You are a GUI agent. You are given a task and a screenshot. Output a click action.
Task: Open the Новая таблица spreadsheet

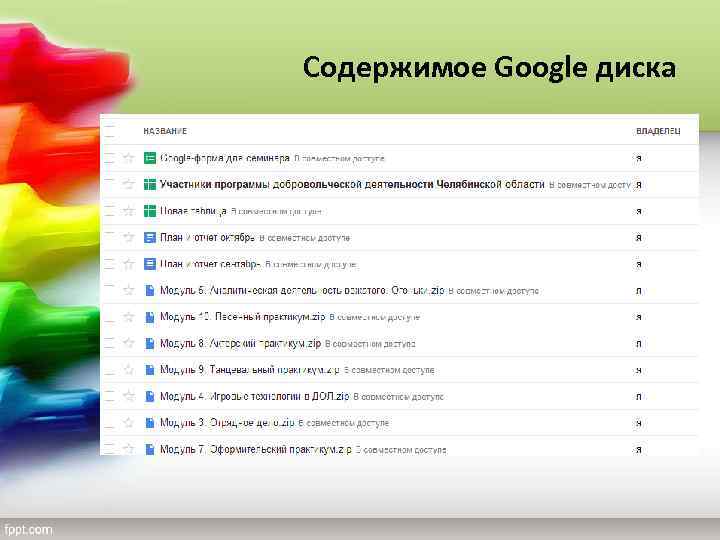[193, 211]
